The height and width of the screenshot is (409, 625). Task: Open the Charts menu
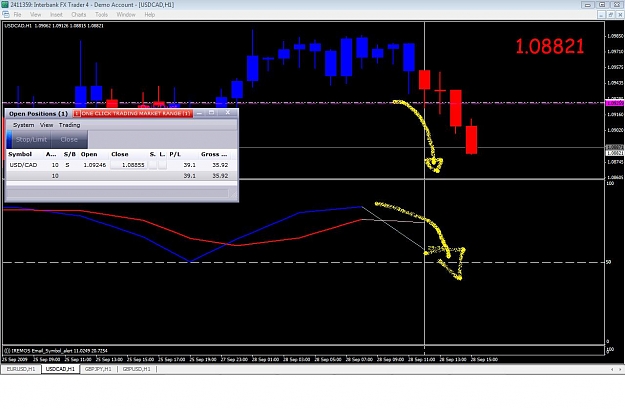79,15
